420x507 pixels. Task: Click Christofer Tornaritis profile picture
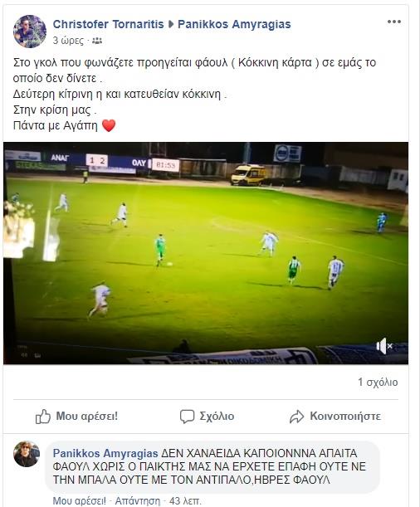tap(29, 32)
